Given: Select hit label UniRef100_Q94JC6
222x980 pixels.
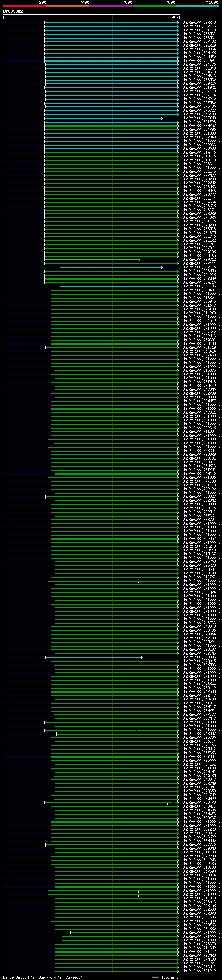Looking at the screenshot, I should point(199,64).
